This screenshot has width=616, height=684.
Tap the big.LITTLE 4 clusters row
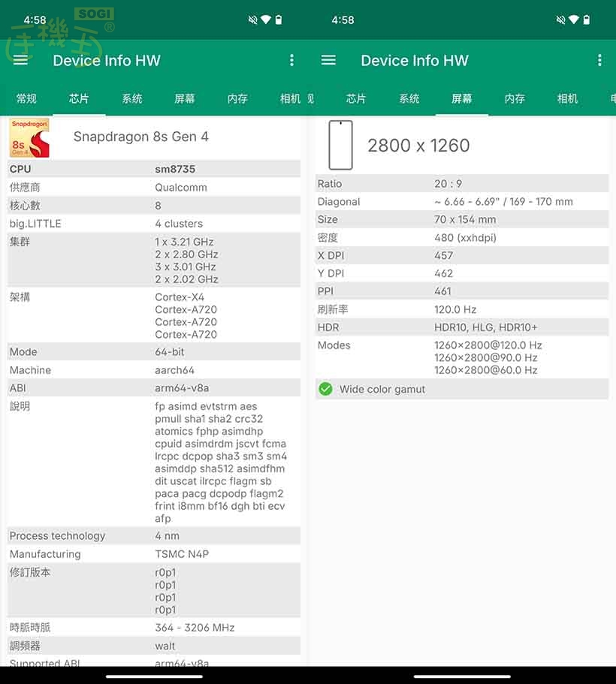pos(154,223)
